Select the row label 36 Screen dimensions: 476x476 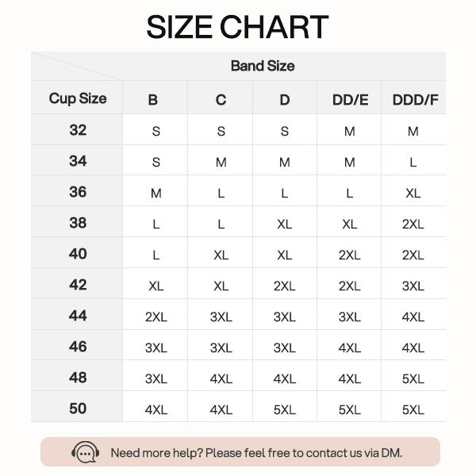[77, 192]
